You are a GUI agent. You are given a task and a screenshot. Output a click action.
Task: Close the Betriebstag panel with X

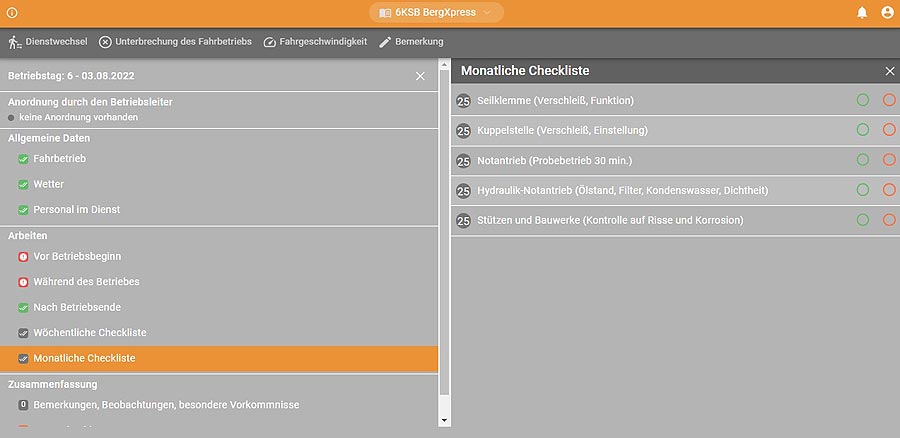click(420, 76)
